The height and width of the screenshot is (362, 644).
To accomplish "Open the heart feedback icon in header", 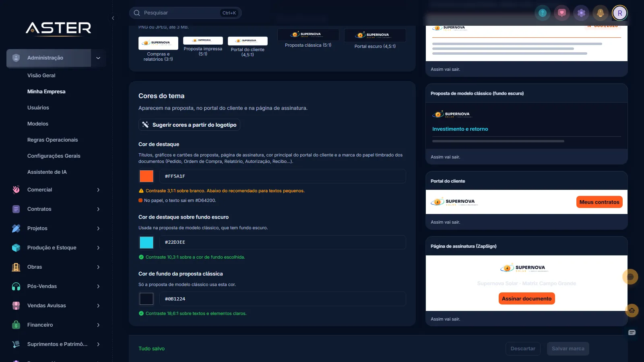I will click(x=561, y=13).
